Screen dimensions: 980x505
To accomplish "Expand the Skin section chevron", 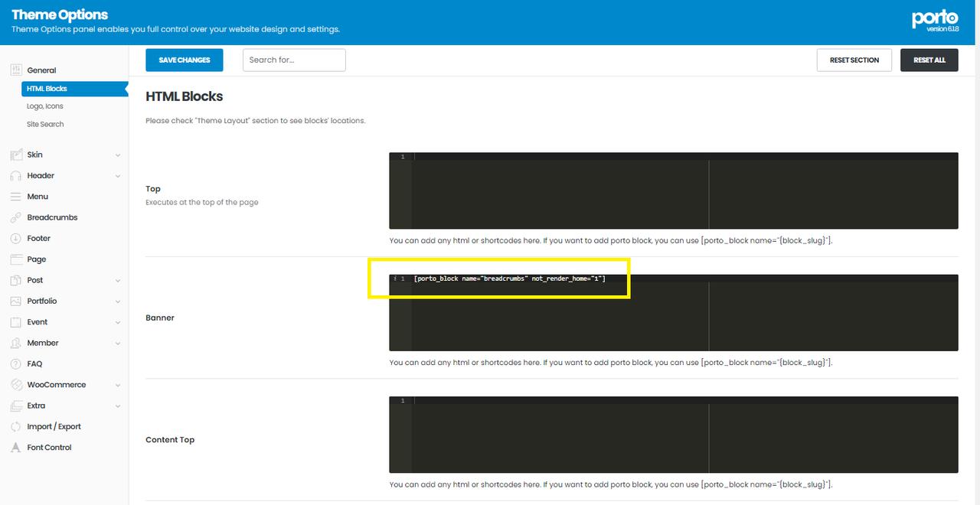I will pyautogui.click(x=118, y=155).
